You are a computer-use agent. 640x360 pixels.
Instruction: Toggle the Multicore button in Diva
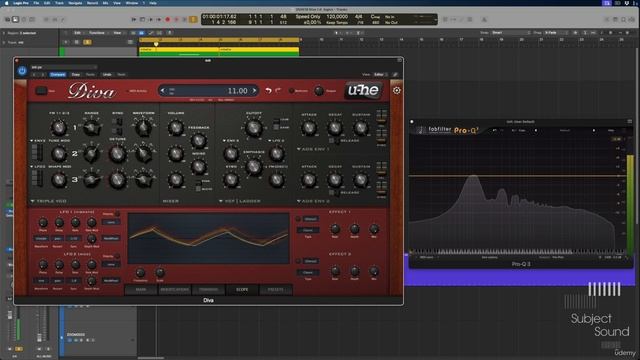(291, 91)
